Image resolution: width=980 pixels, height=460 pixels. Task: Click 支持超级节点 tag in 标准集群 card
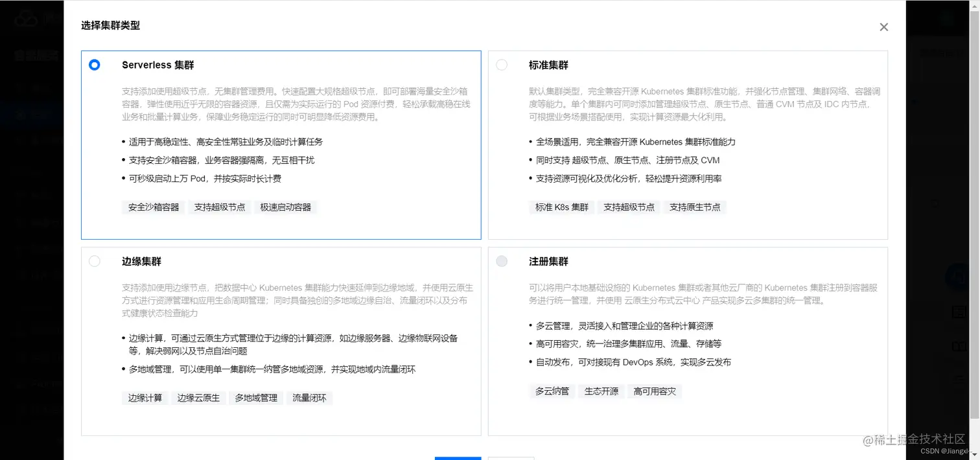[629, 207]
